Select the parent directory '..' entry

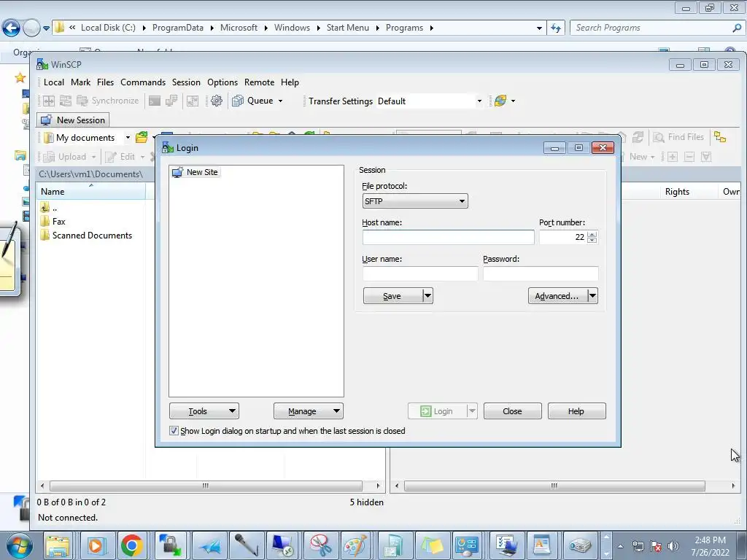49,208
